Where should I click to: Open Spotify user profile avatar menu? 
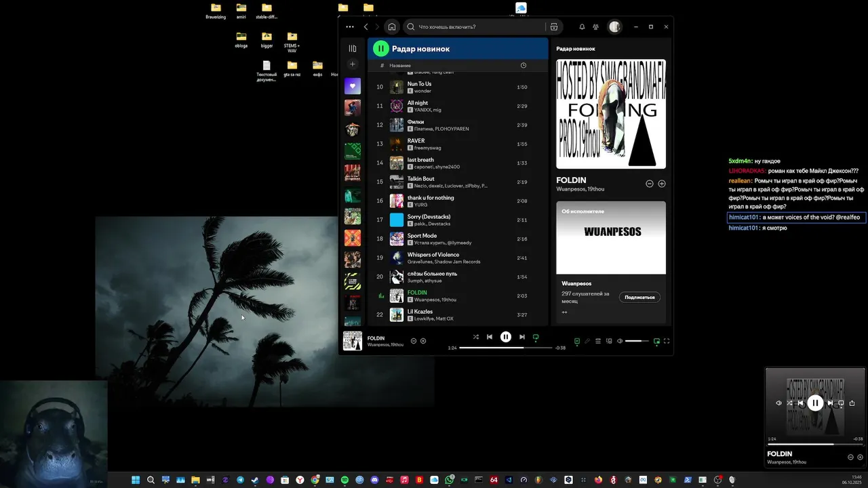tap(614, 27)
